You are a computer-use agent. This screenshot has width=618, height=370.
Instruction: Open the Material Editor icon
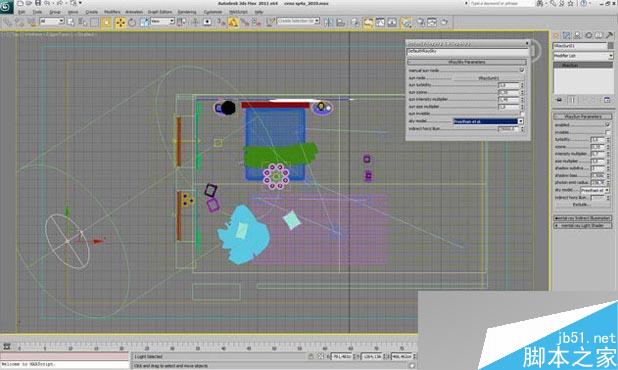(406, 22)
